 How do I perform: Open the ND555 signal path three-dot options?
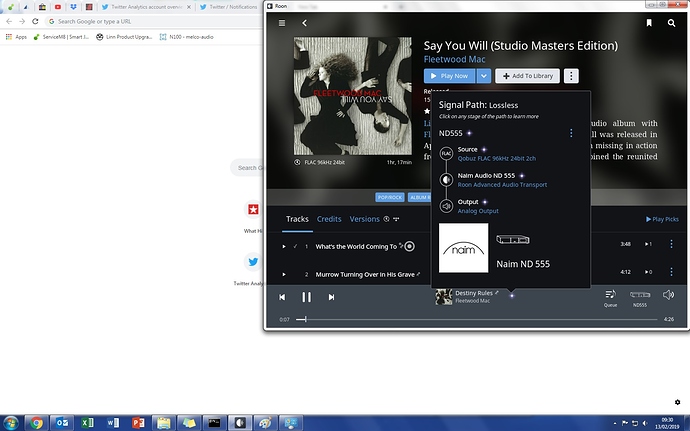pyautogui.click(x=571, y=133)
